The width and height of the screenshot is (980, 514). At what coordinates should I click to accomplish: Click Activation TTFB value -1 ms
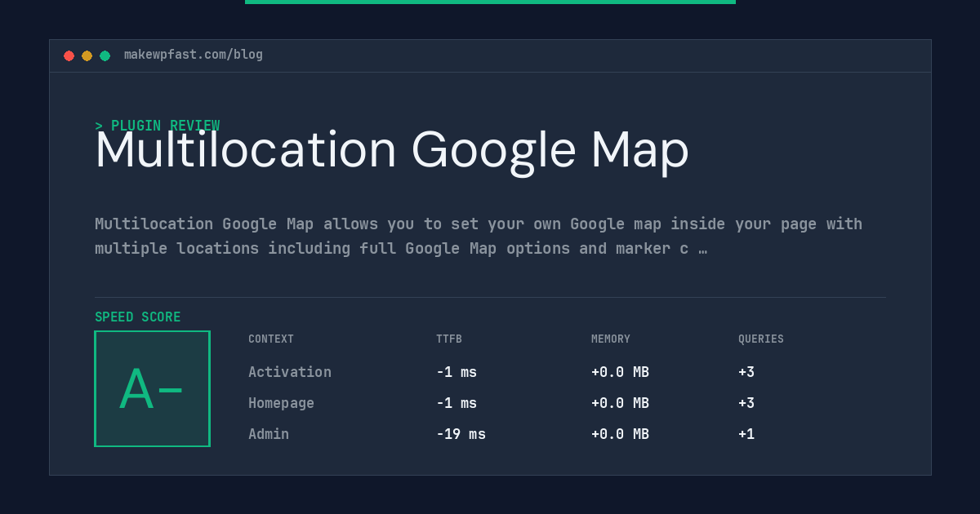[457, 372]
